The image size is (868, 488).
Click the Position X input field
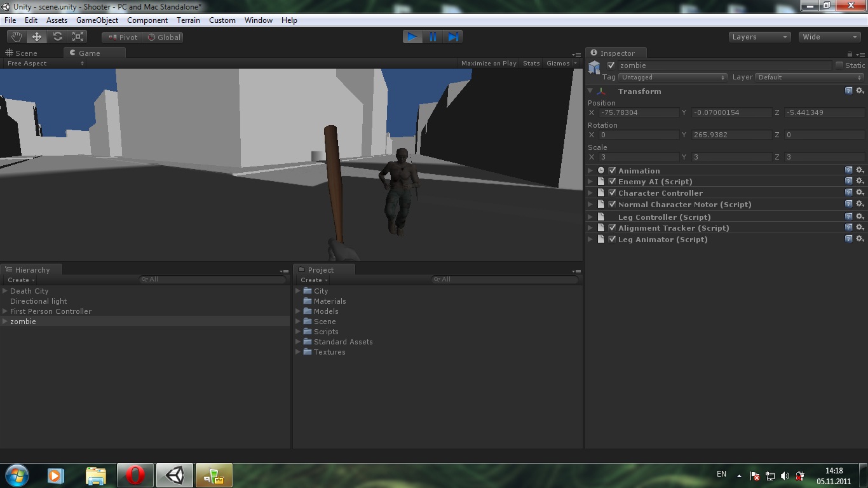click(638, 112)
